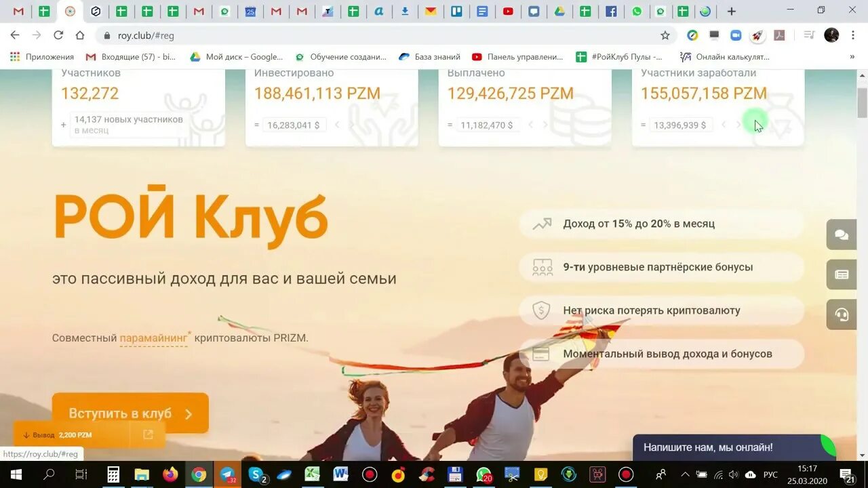868x488 pixels.
Task: Open the chat bubble side button
Action: click(842, 235)
